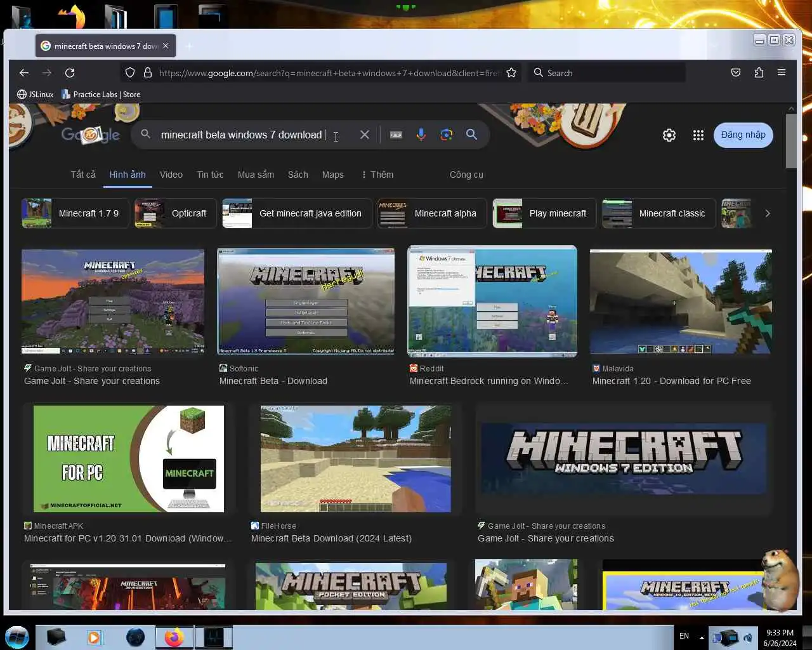
Task: Switch to the Sách tab
Action: click(298, 175)
